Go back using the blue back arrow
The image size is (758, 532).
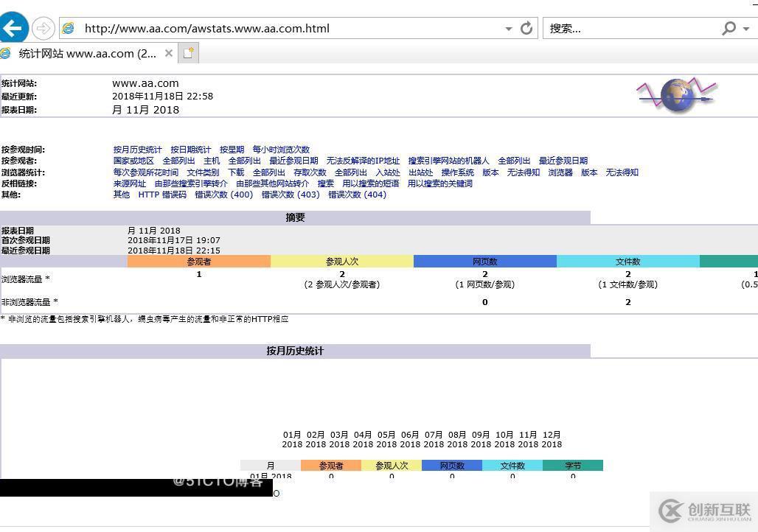[x=13, y=27]
